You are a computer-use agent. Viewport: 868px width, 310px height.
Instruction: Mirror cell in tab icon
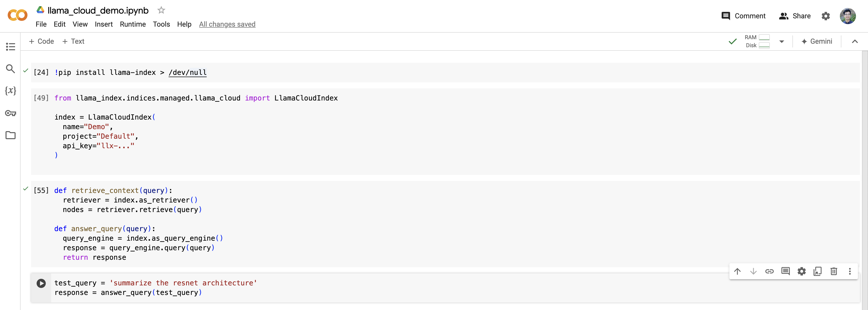click(x=818, y=271)
